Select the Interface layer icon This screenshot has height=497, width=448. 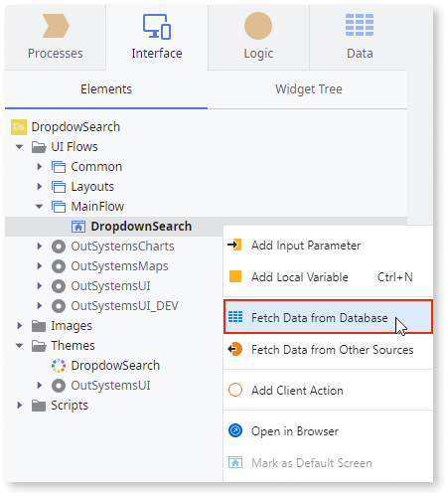pos(157,27)
